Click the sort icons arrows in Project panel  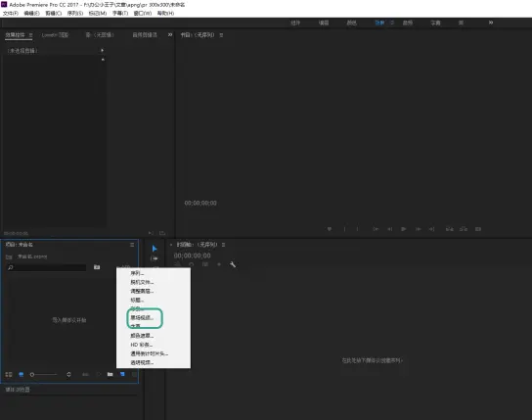[68, 374]
